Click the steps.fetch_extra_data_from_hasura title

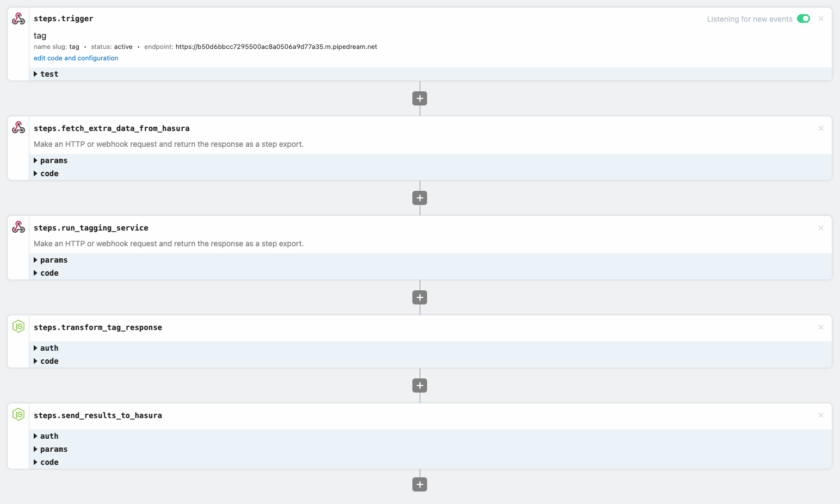[112, 128]
